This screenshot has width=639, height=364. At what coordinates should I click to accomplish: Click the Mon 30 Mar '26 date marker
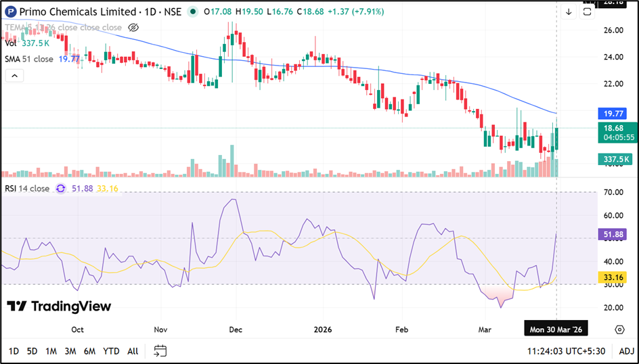[x=556, y=329]
